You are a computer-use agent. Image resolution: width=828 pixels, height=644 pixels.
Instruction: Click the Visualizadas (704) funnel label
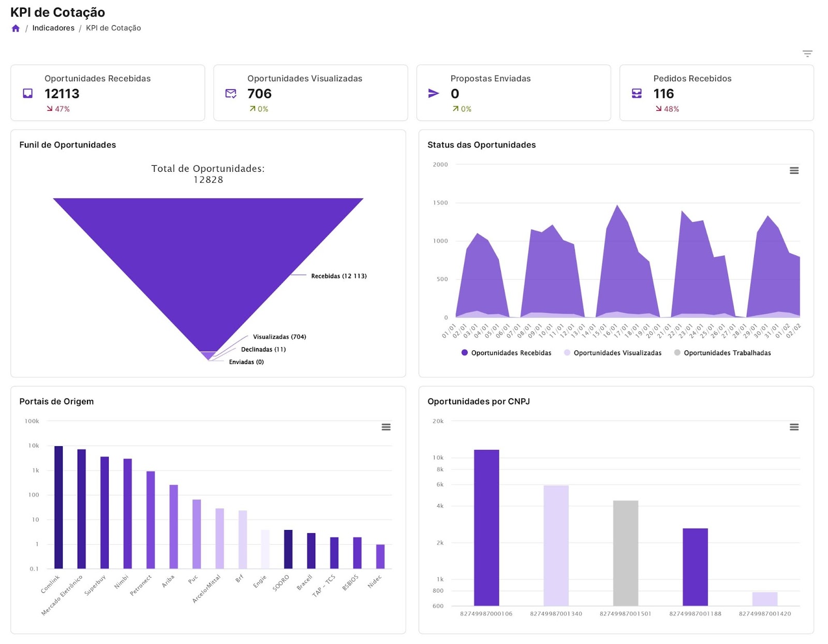pyautogui.click(x=279, y=337)
